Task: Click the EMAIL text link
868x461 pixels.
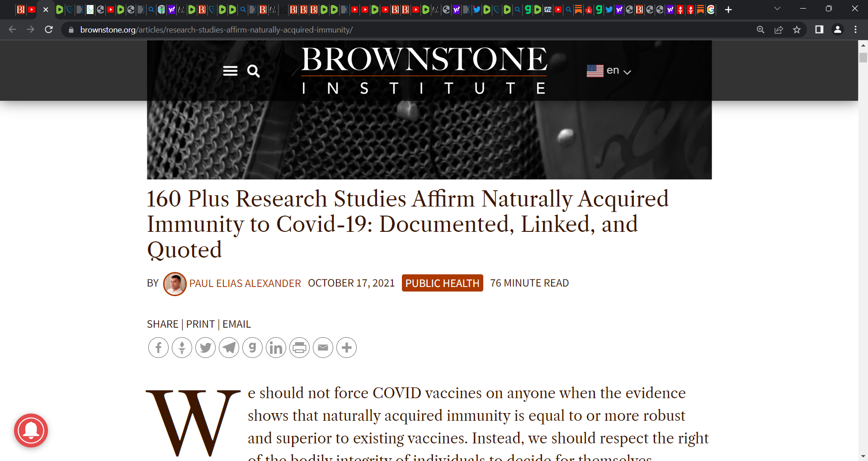Action: pos(236,324)
